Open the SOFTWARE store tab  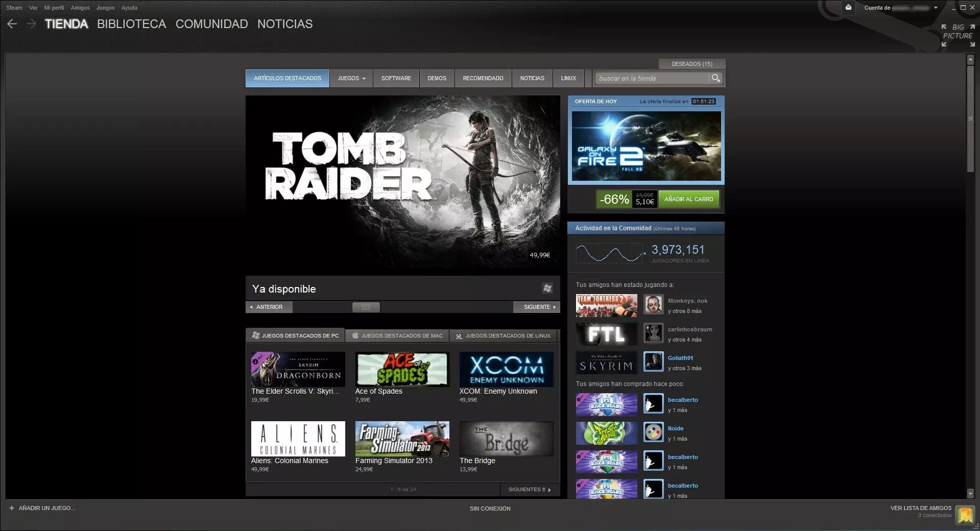[x=396, y=78]
